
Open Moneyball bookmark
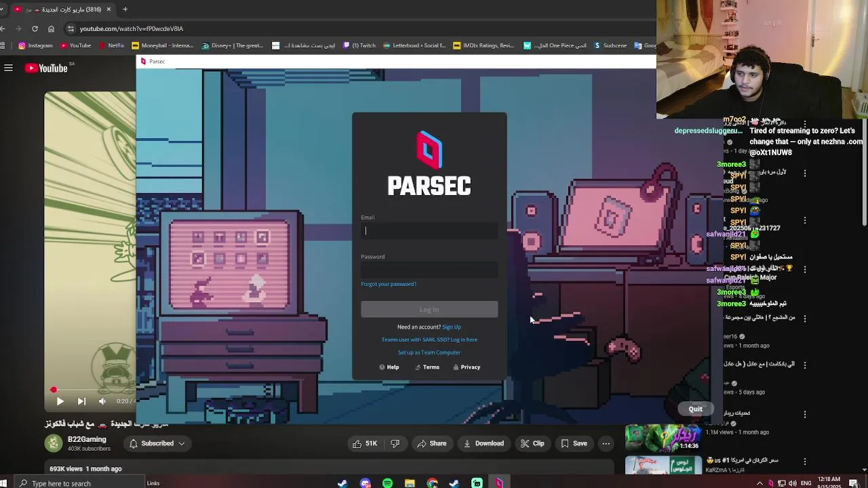163,45
